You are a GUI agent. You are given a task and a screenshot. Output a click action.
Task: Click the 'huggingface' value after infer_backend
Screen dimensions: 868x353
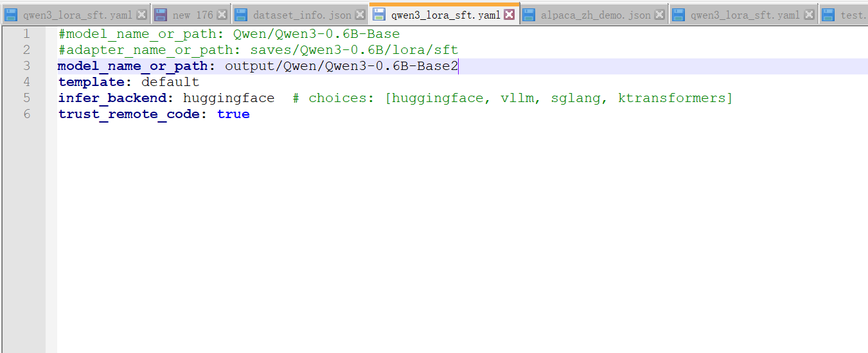pos(229,98)
